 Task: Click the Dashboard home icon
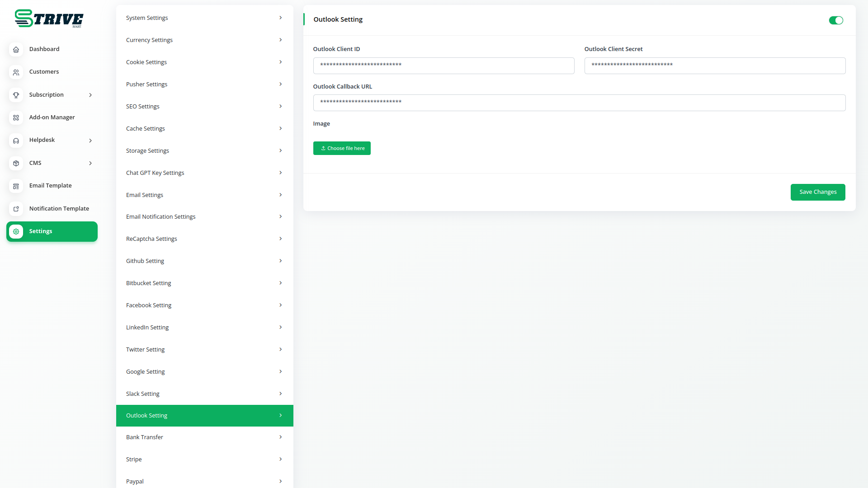[x=16, y=50]
